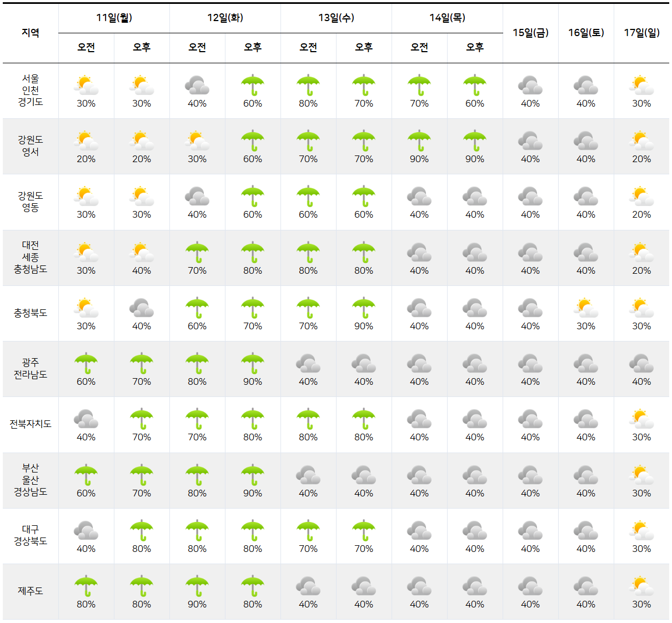
Task: Click the cloudy icon for 강원도 영동 14일 오후
Action: [x=475, y=197]
